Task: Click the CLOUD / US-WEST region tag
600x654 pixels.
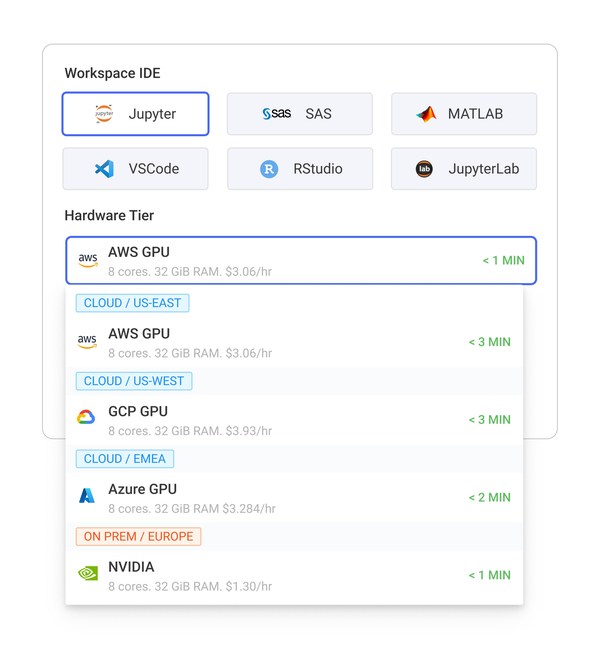Action: click(134, 381)
